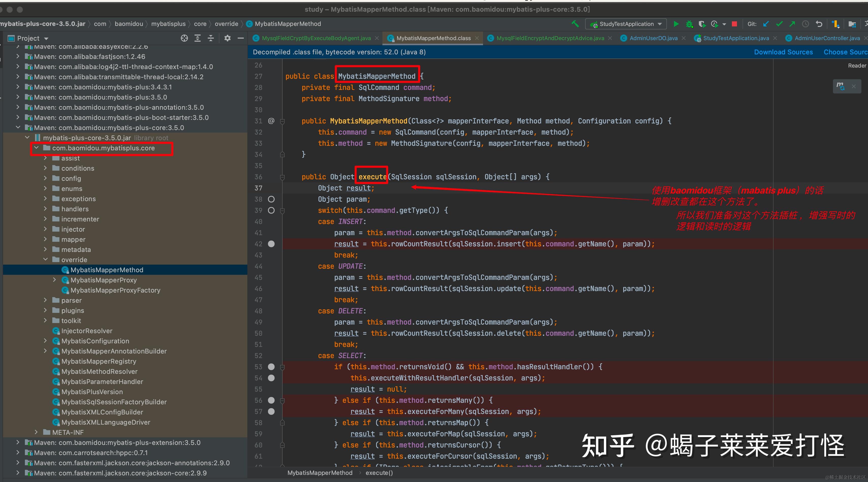Commit changes with the Git checkmark icon
Image resolution: width=868 pixels, height=482 pixels.
(779, 24)
